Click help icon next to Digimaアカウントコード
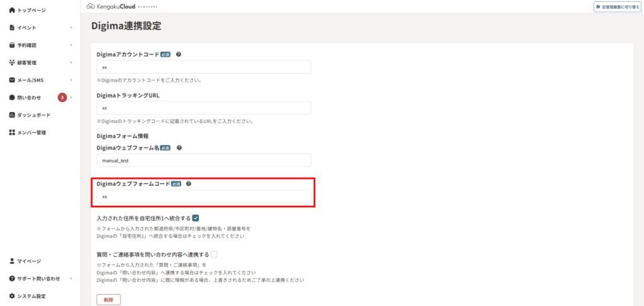Image resolution: width=644 pixels, height=306 pixels. [178, 54]
